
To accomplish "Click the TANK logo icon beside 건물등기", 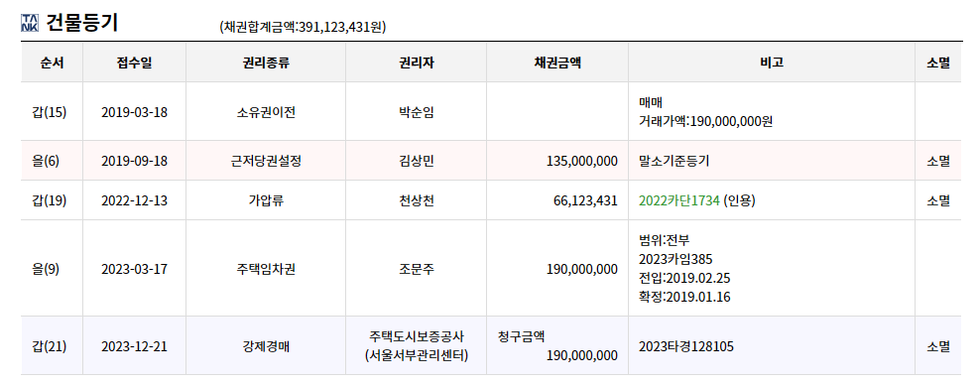I will tap(30, 23).
